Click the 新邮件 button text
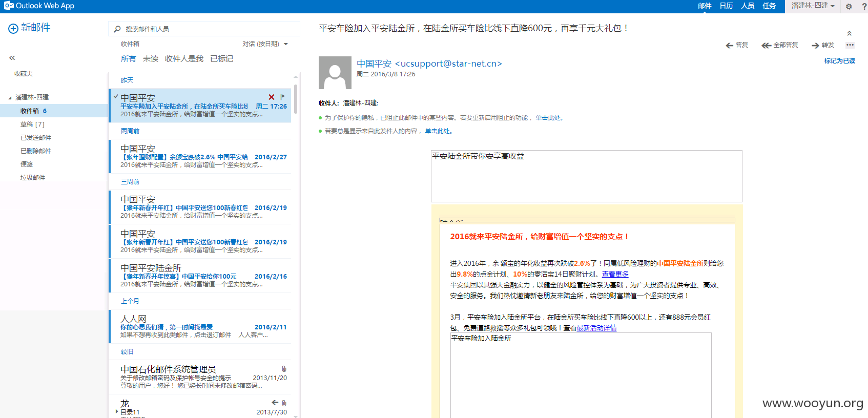Image resolution: width=868 pixels, height=418 pixels. click(x=35, y=28)
